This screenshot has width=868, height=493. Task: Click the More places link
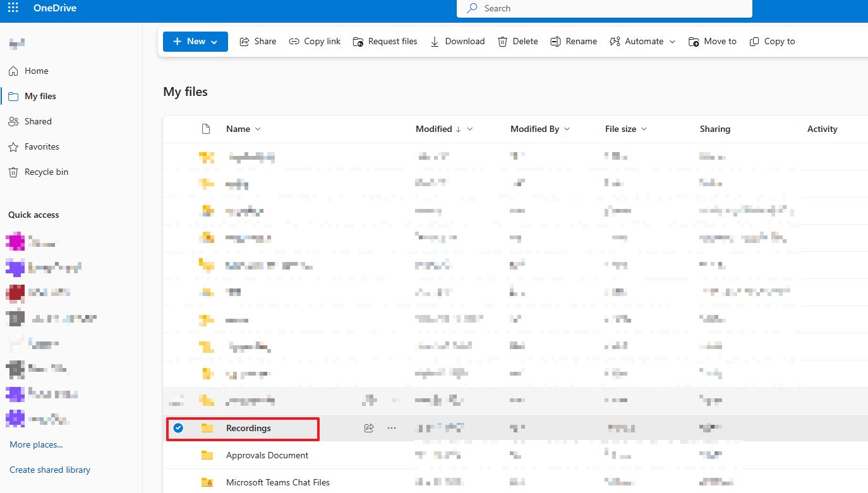(35, 444)
